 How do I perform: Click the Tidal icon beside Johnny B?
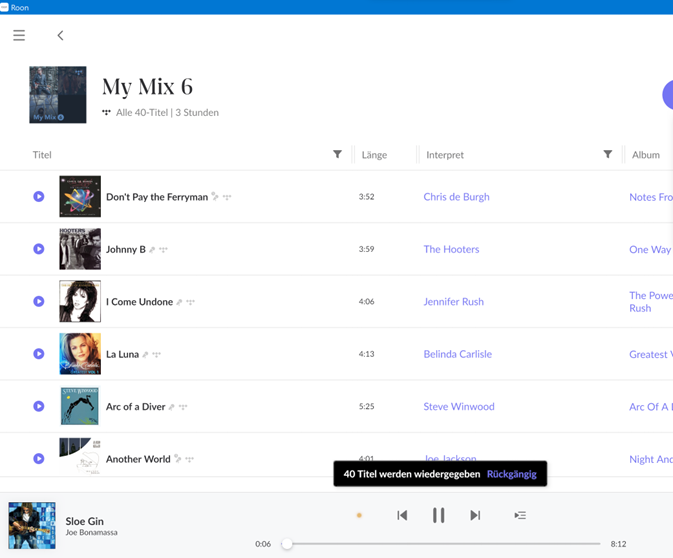[x=164, y=249]
